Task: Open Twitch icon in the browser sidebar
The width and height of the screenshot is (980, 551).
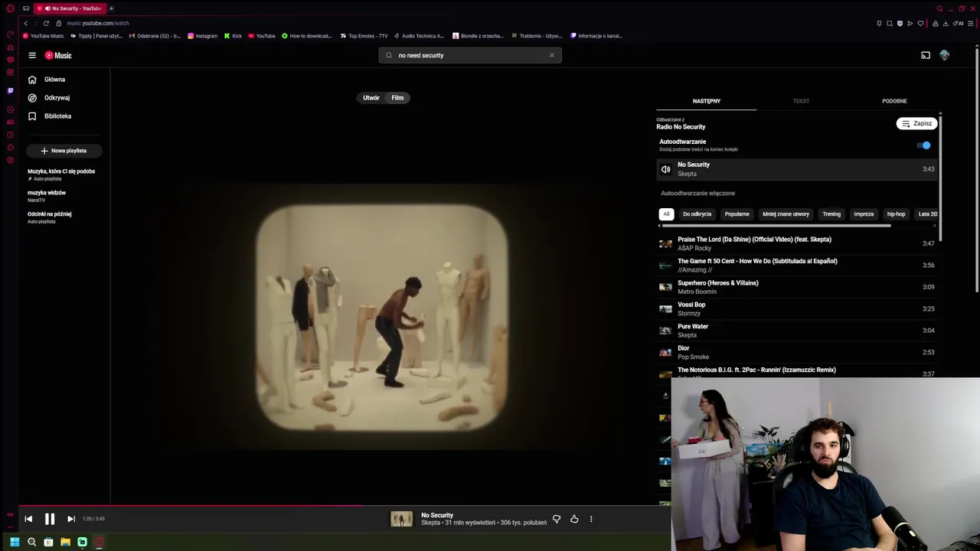Action: tap(10, 90)
